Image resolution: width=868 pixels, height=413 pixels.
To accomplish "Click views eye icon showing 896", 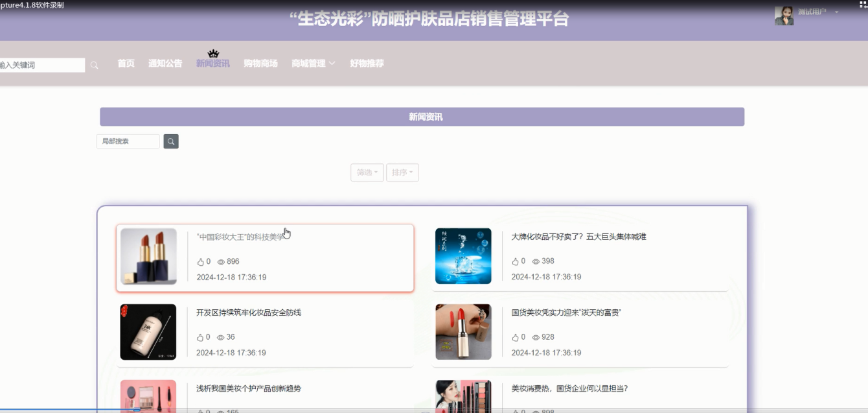I will click(x=221, y=262).
